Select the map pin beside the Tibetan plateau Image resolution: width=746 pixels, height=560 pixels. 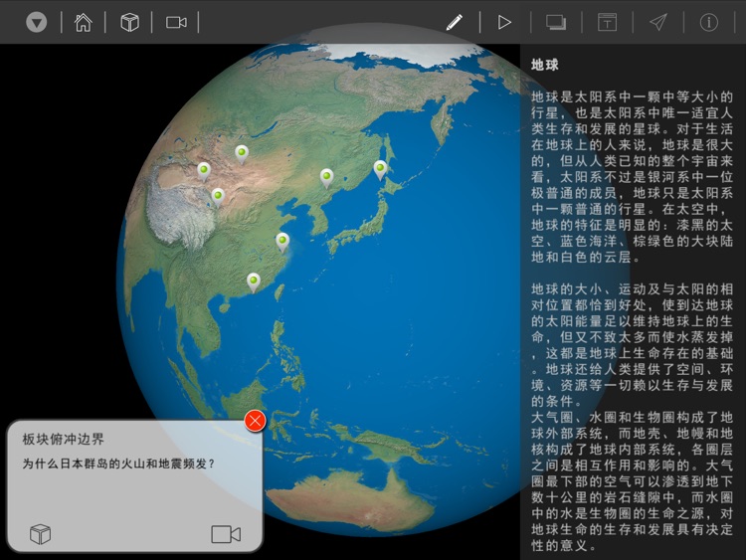(x=218, y=197)
